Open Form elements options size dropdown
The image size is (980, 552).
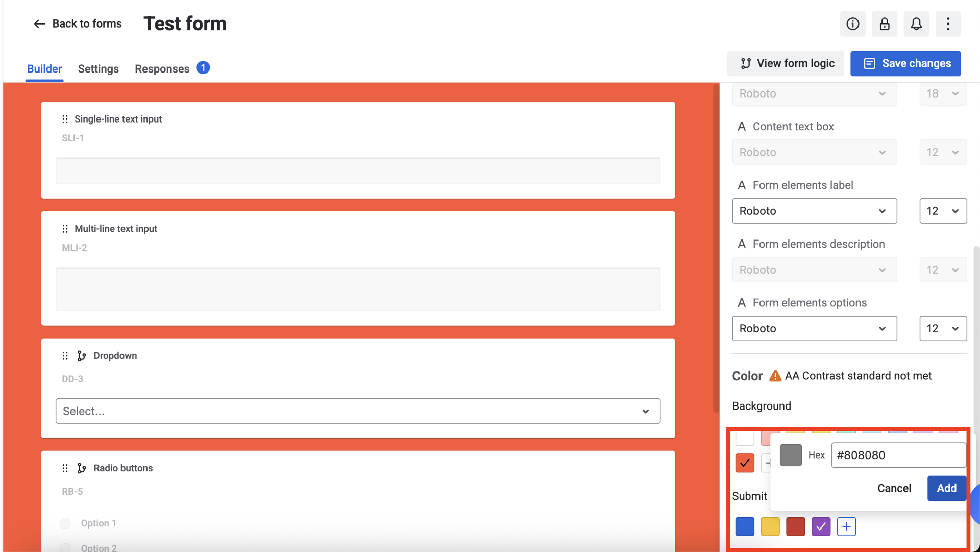[x=943, y=328]
